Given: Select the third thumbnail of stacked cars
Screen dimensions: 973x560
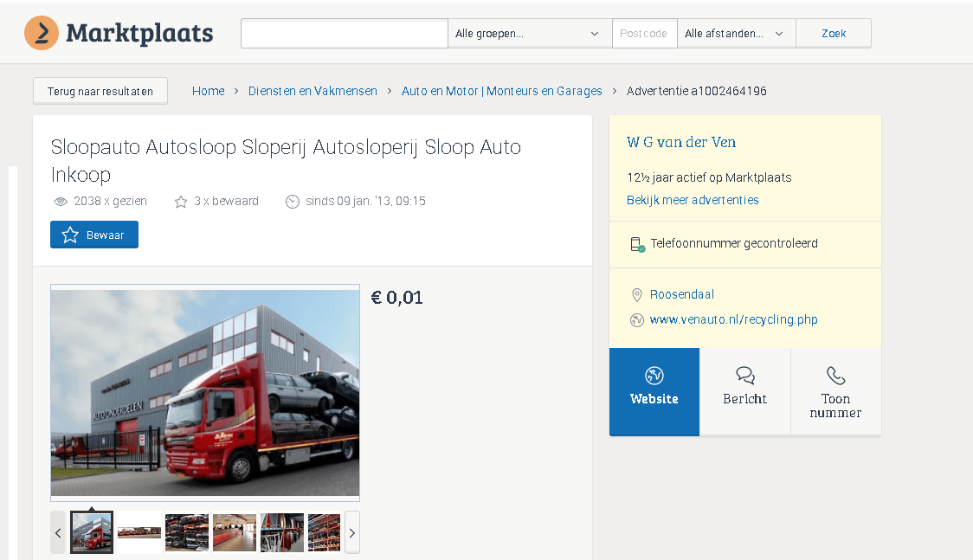Looking at the screenshot, I should pyautogui.click(x=187, y=532).
